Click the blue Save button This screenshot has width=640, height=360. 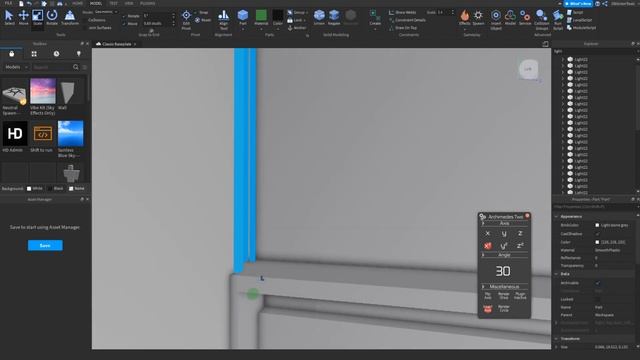45,245
